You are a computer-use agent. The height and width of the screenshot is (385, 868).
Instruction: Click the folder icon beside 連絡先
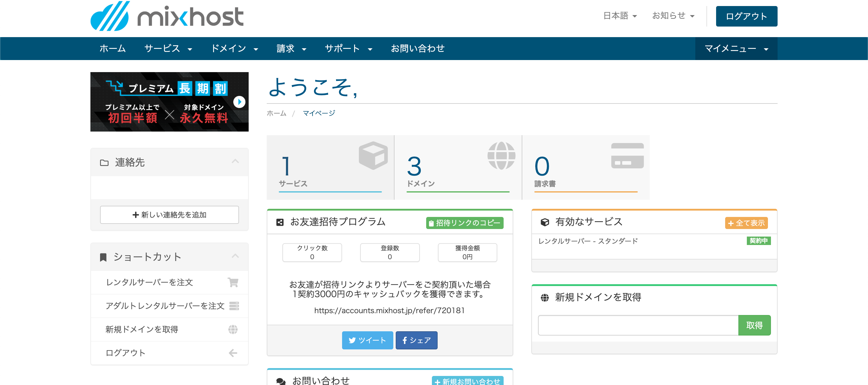104,163
